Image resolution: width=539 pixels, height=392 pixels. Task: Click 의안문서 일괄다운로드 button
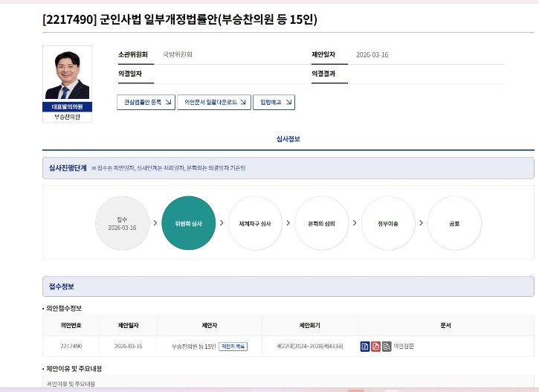[214, 102]
